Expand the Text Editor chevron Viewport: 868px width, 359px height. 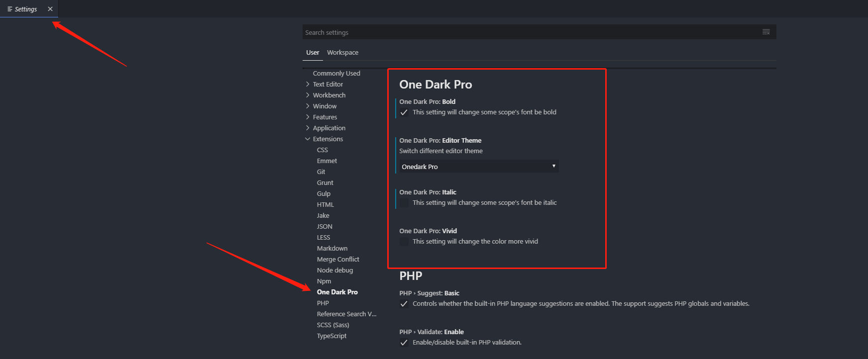click(x=308, y=84)
